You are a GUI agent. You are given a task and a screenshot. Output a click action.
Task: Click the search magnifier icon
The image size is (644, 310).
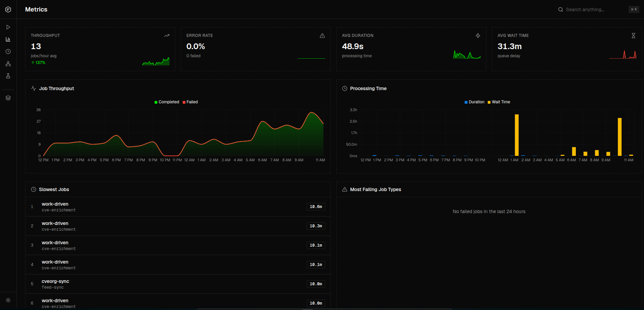click(561, 9)
